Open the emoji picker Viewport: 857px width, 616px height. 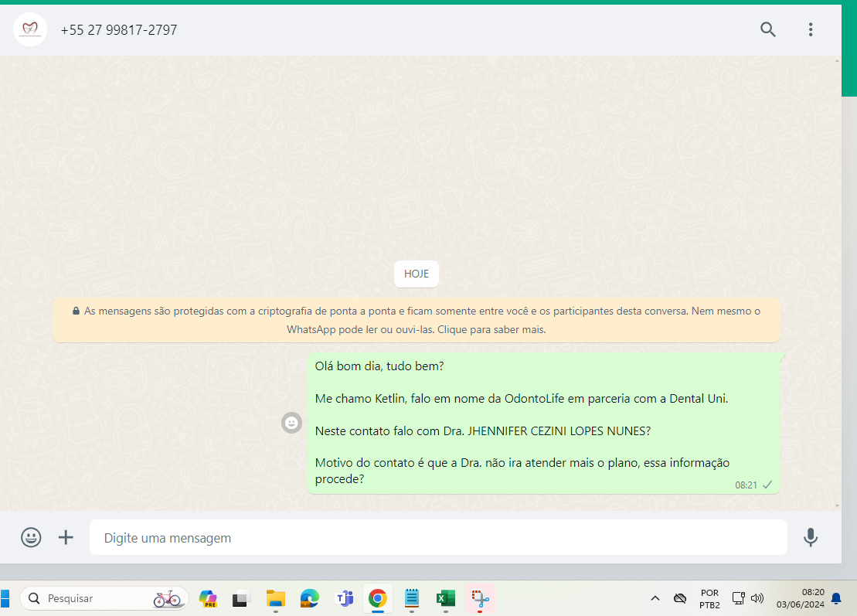(31, 537)
